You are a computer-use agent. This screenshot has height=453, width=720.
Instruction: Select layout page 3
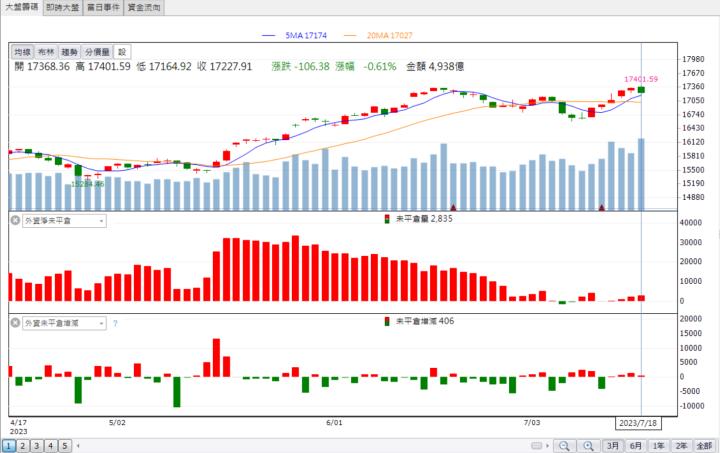click(x=37, y=445)
